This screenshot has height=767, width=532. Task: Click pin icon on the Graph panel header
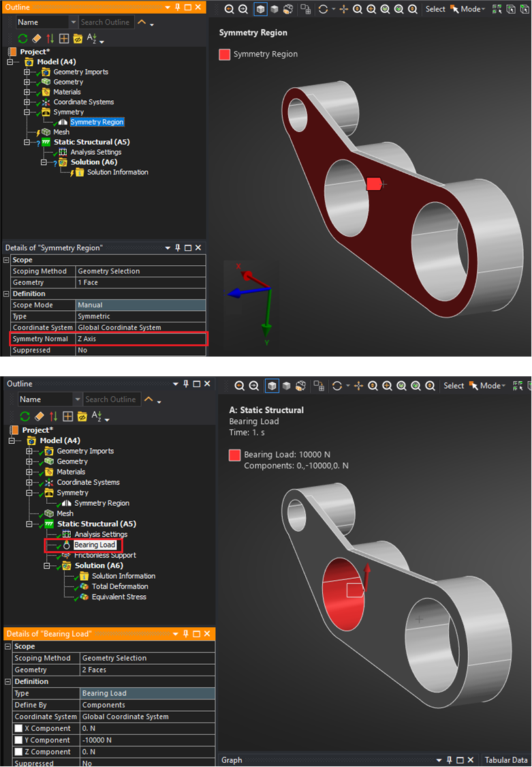click(x=449, y=760)
